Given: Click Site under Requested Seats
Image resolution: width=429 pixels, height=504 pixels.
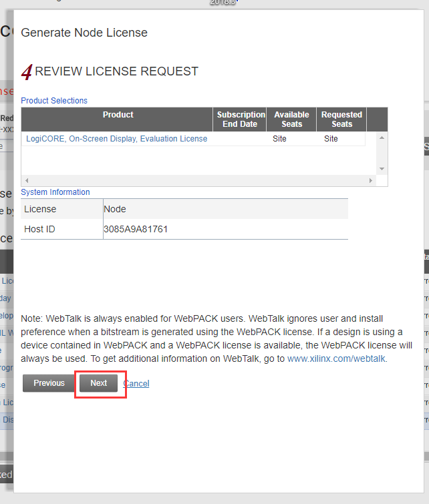Looking at the screenshot, I should [x=331, y=139].
